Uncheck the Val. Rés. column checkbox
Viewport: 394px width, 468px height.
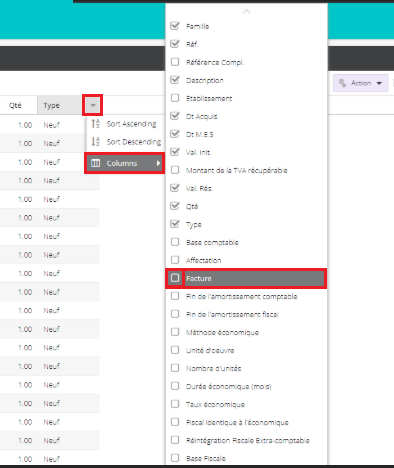click(175, 188)
